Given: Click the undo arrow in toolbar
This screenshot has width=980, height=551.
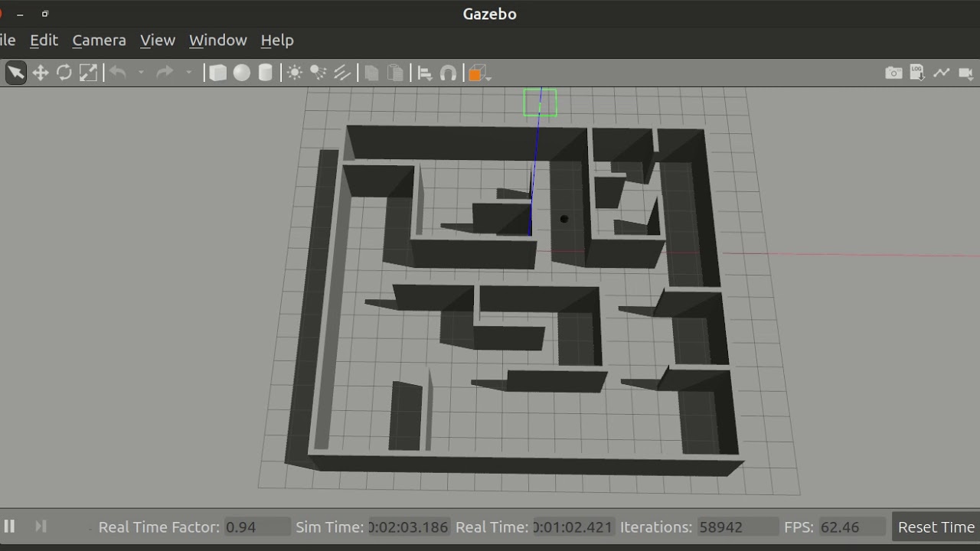Looking at the screenshot, I should click(117, 73).
